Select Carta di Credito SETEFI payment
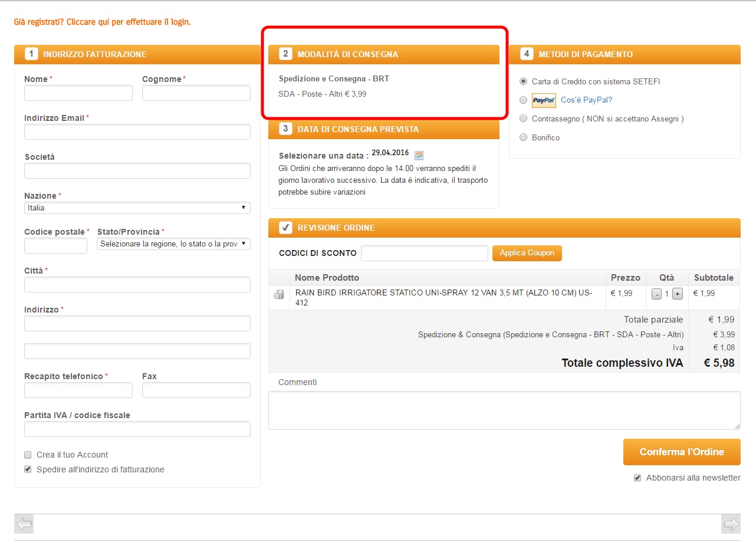Image resolution: width=756 pixels, height=549 pixels. click(x=523, y=81)
